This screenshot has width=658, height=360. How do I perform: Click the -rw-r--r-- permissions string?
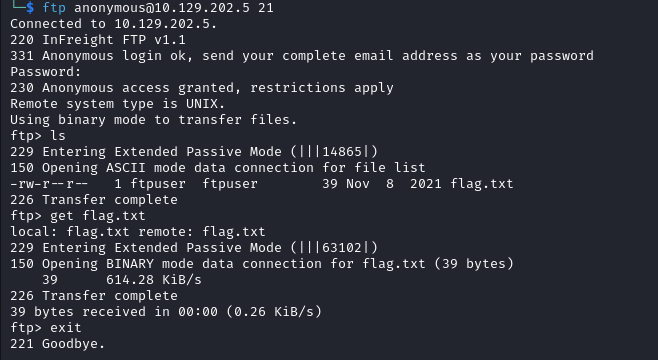(x=49, y=184)
